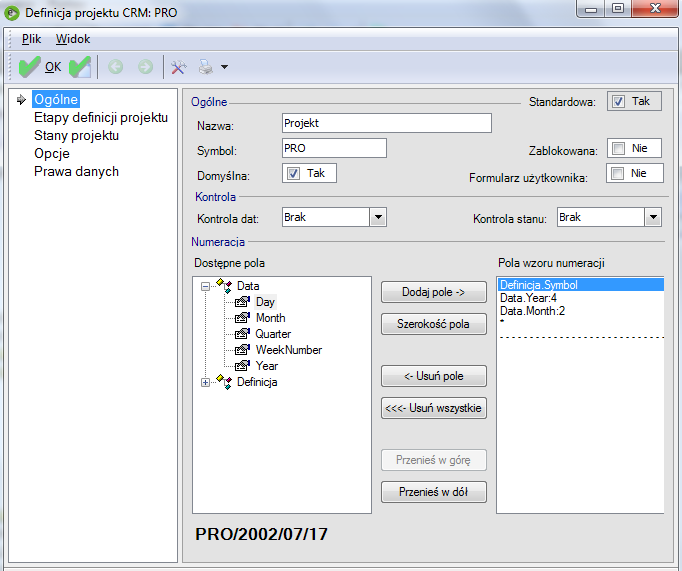Click the green checkmark OK icon

[29, 67]
